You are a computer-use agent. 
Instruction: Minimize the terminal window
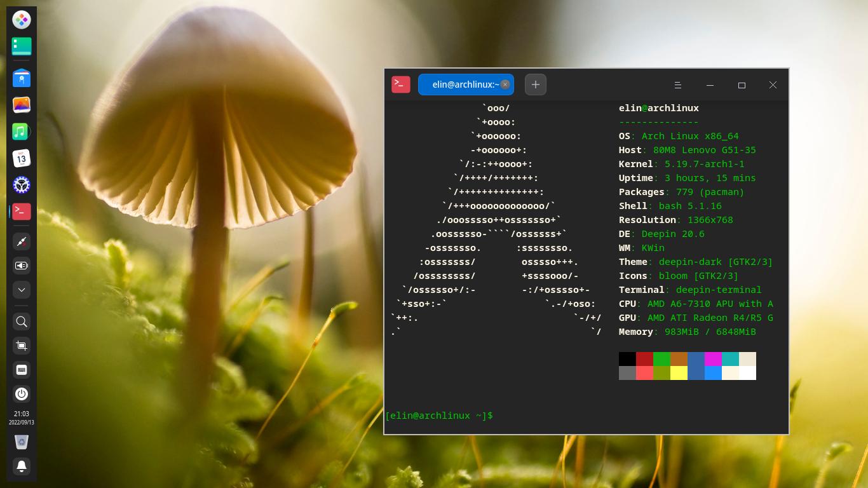pos(710,85)
